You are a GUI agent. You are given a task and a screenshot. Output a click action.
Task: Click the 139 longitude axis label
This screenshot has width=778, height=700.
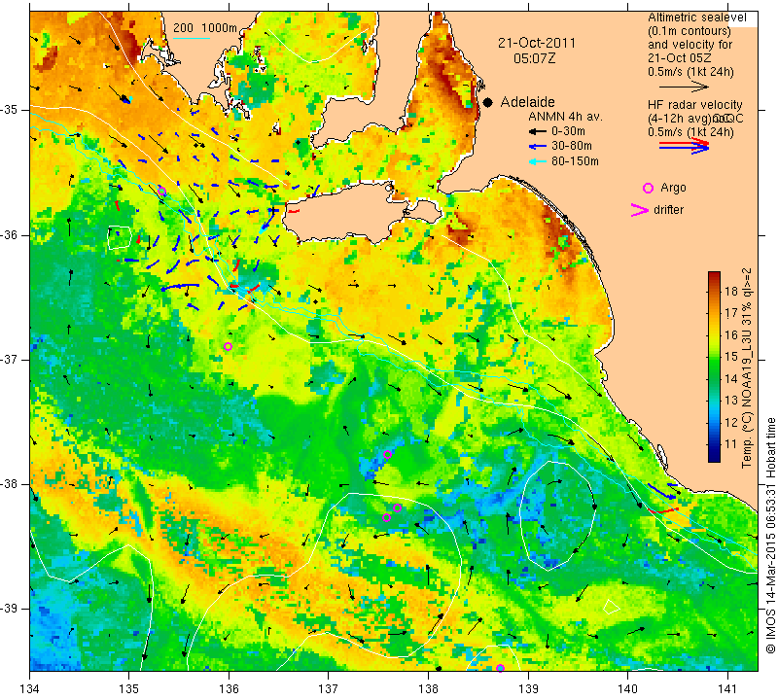[x=528, y=688]
